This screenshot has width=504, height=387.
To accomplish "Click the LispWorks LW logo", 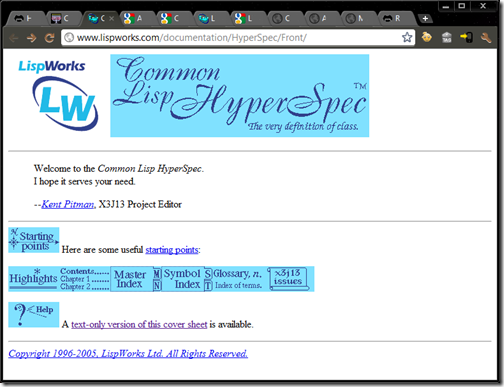I will click(58, 95).
